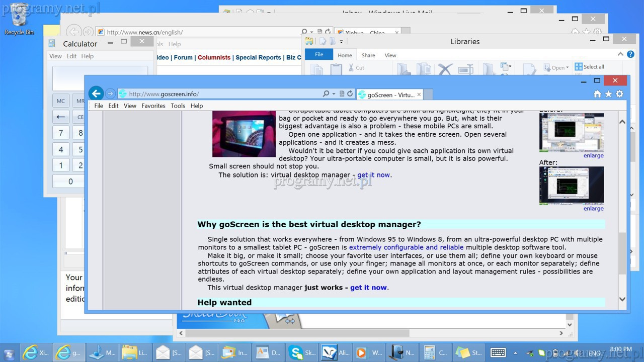This screenshot has height=362, width=644.
Task: Open the blue File tab in Libraries
Action: coord(319,55)
